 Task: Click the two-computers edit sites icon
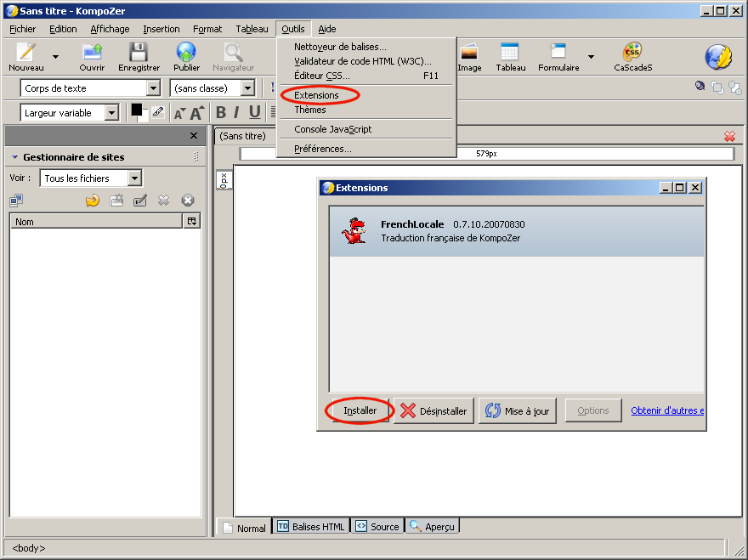16,201
